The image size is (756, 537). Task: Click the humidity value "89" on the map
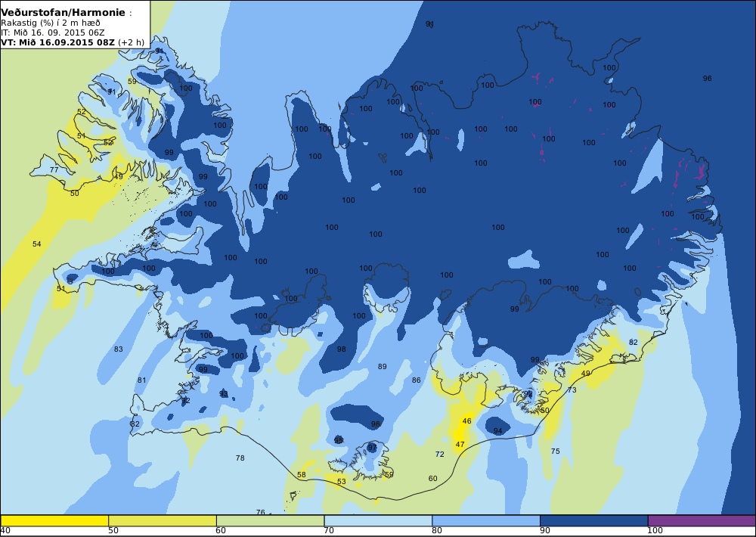[x=383, y=367]
